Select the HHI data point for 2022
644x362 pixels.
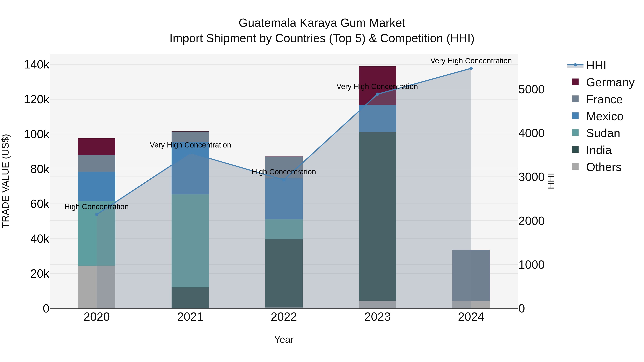284,180
